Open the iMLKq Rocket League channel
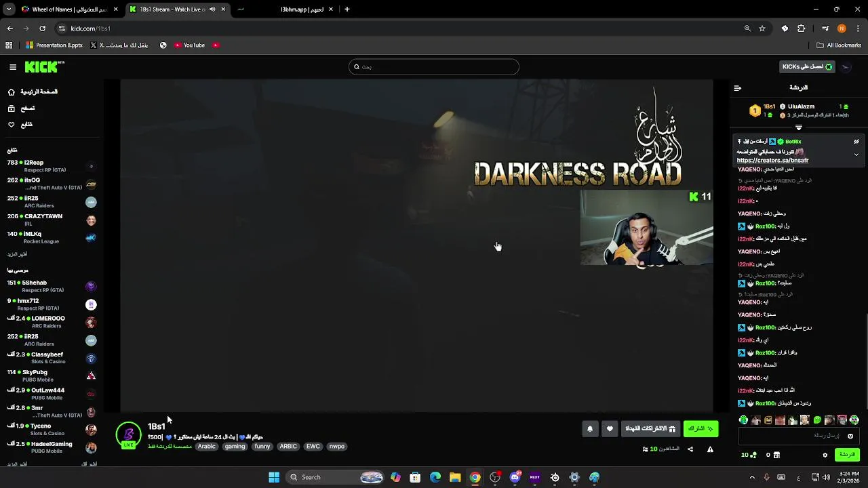 (51, 237)
